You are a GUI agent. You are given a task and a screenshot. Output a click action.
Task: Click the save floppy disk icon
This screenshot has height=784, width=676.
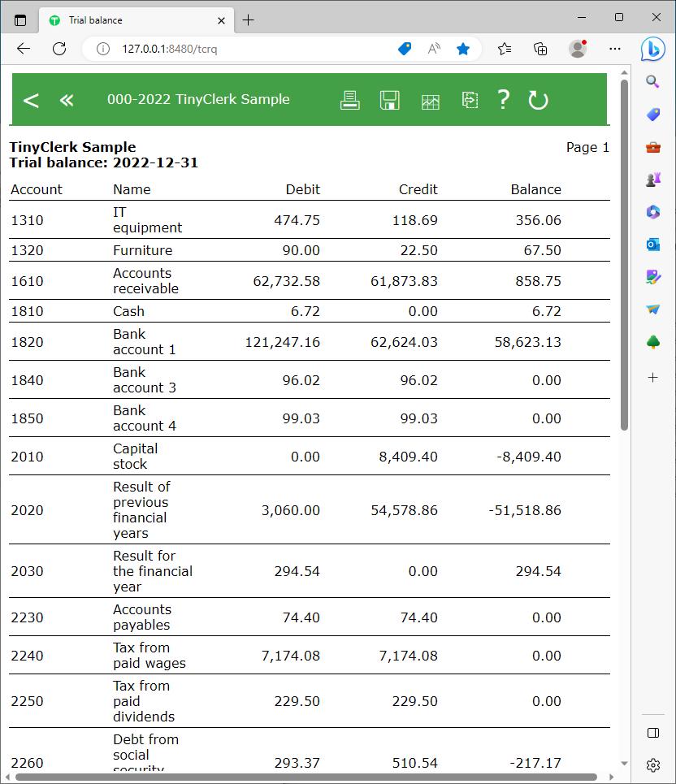coord(390,100)
